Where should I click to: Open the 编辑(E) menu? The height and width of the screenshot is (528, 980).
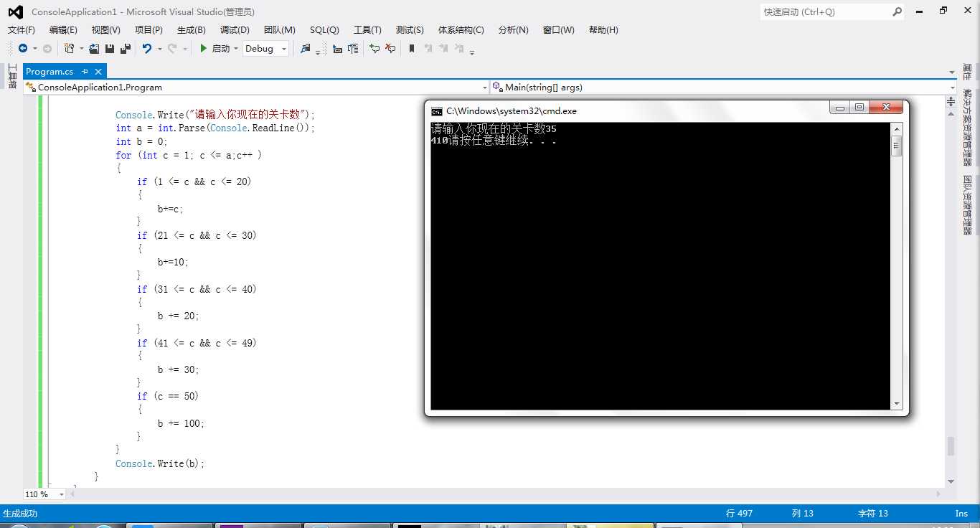63,30
